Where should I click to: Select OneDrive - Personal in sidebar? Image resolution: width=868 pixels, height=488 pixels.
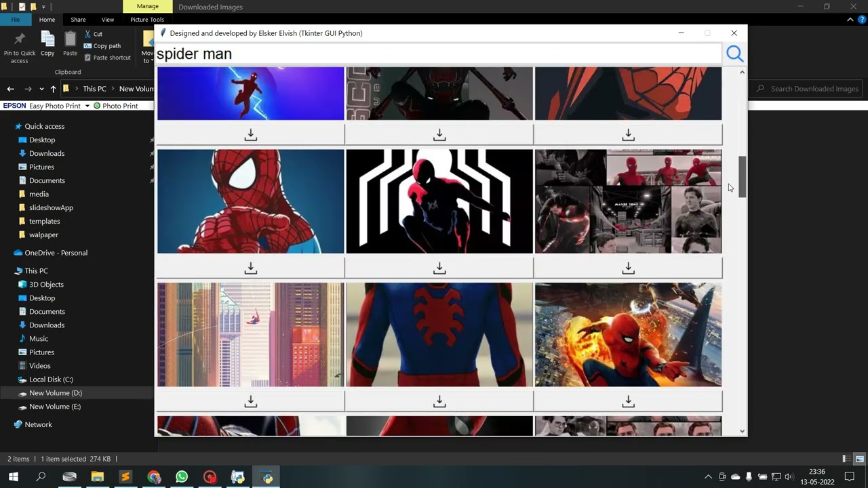56,253
